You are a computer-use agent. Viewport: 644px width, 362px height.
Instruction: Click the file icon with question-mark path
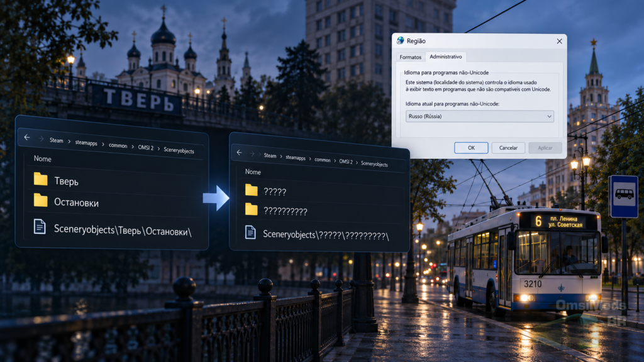(250, 233)
